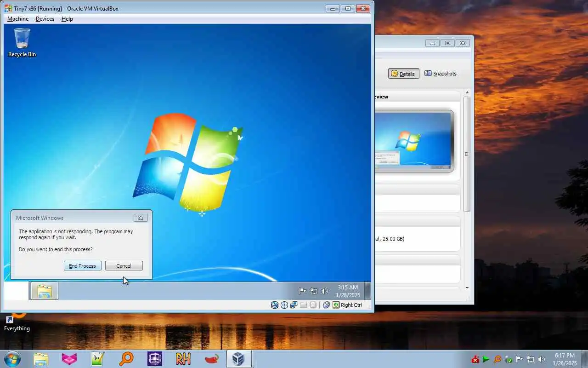Click VirtualBox display indicator in status bar
The width and height of the screenshot is (588, 368).
313,305
